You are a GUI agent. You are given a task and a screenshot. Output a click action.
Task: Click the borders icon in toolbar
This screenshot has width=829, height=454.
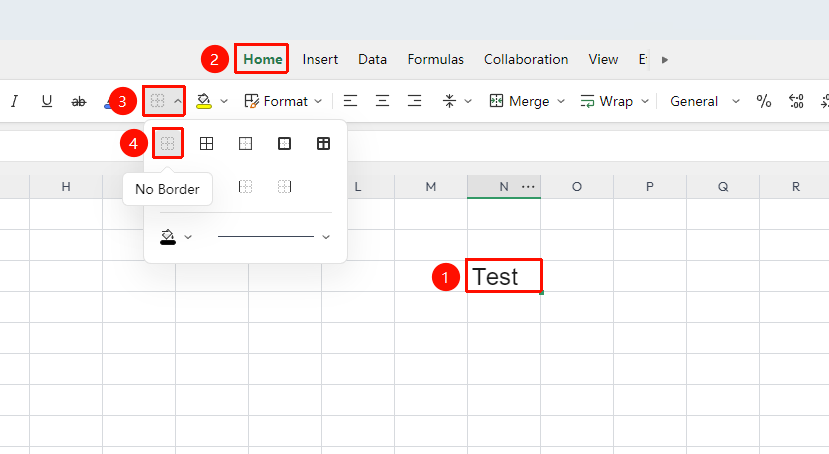[x=158, y=100]
